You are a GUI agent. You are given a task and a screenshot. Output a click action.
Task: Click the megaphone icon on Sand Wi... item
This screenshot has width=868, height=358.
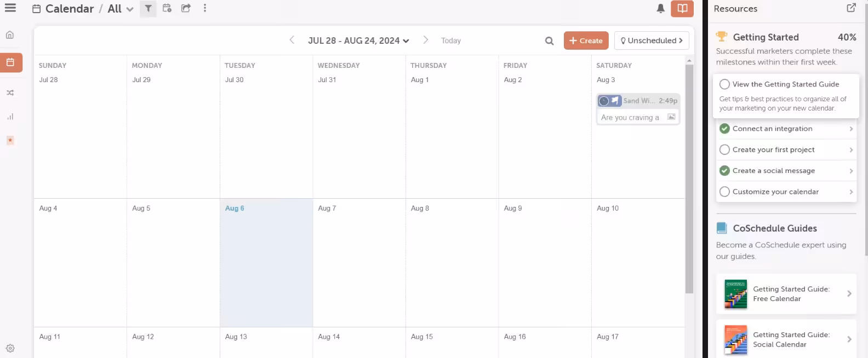(615, 101)
